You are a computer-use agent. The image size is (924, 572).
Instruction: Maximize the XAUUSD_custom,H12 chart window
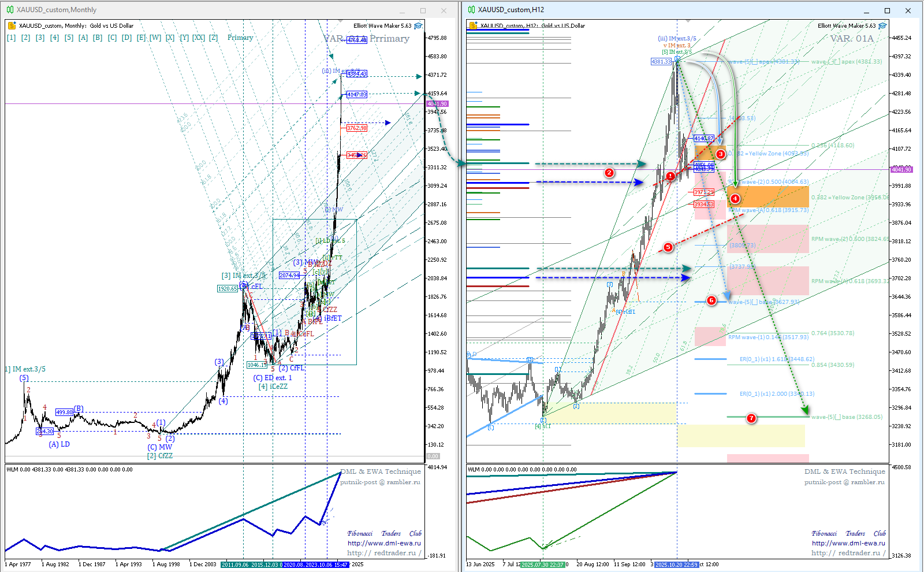tap(887, 10)
